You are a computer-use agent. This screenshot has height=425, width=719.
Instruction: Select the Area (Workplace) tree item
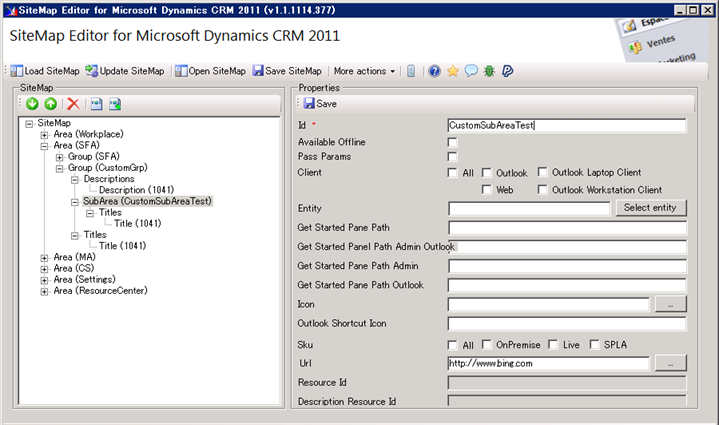88,134
